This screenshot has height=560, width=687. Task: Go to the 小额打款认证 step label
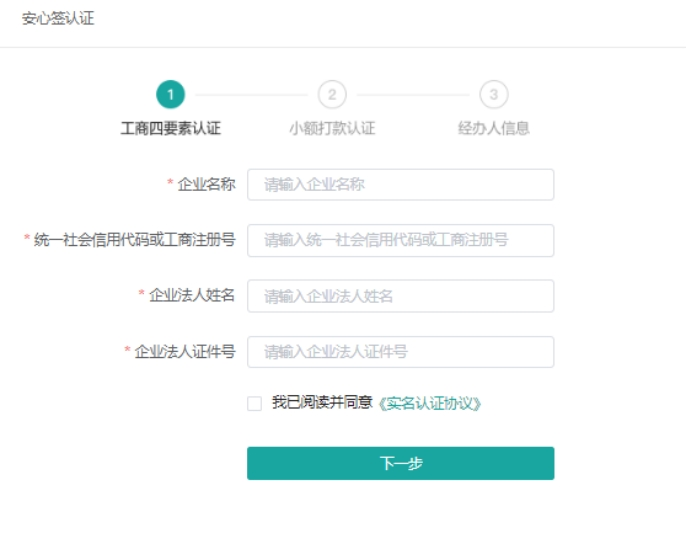(x=332, y=128)
